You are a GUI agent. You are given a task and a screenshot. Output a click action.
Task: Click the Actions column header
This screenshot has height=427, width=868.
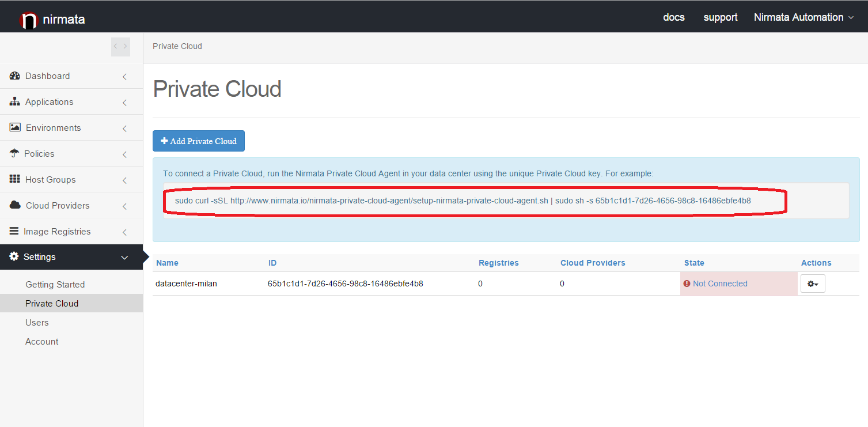coord(816,263)
